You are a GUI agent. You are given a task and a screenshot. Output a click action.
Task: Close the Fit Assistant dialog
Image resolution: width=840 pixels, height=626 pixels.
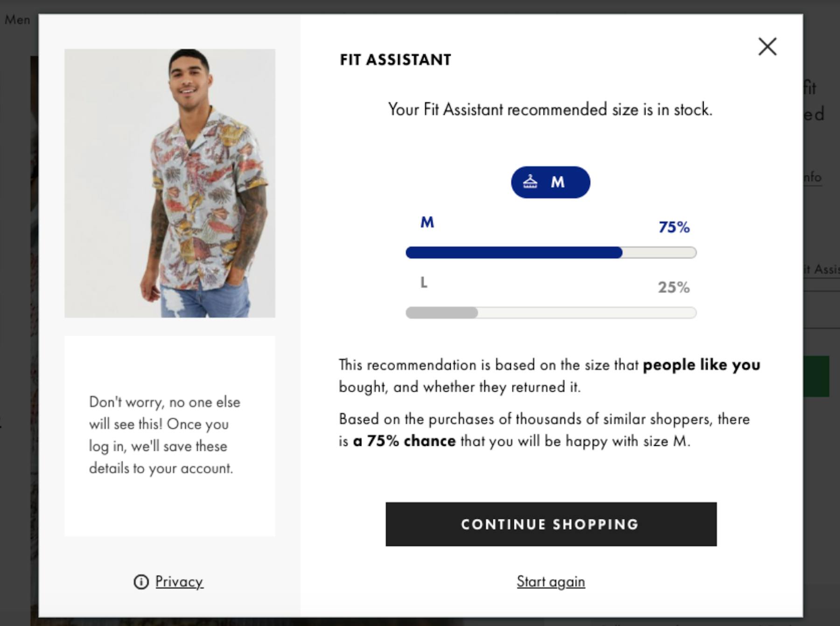(x=767, y=47)
